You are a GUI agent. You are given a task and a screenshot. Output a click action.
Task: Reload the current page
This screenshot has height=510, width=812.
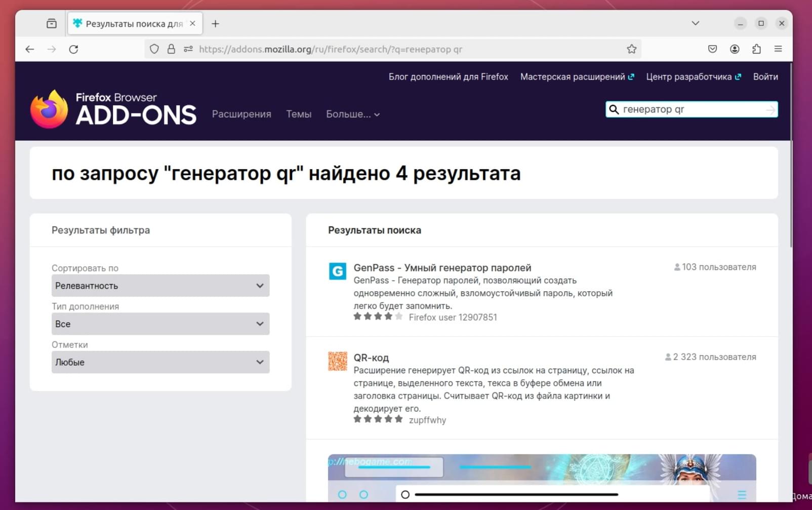(73, 49)
